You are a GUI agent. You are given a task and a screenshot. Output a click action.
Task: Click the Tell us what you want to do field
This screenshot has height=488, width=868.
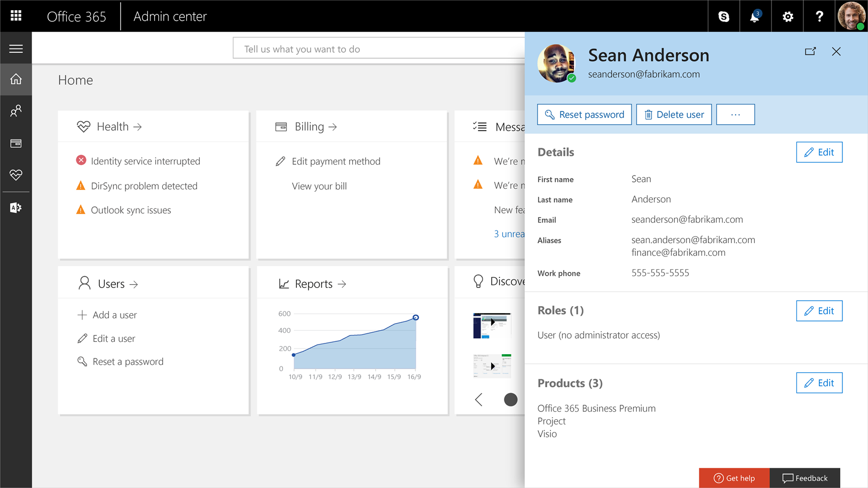pos(374,48)
